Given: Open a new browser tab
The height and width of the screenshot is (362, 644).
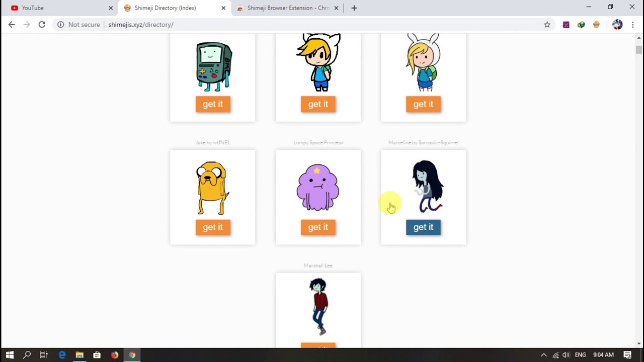Looking at the screenshot, I should click(x=354, y=8).
